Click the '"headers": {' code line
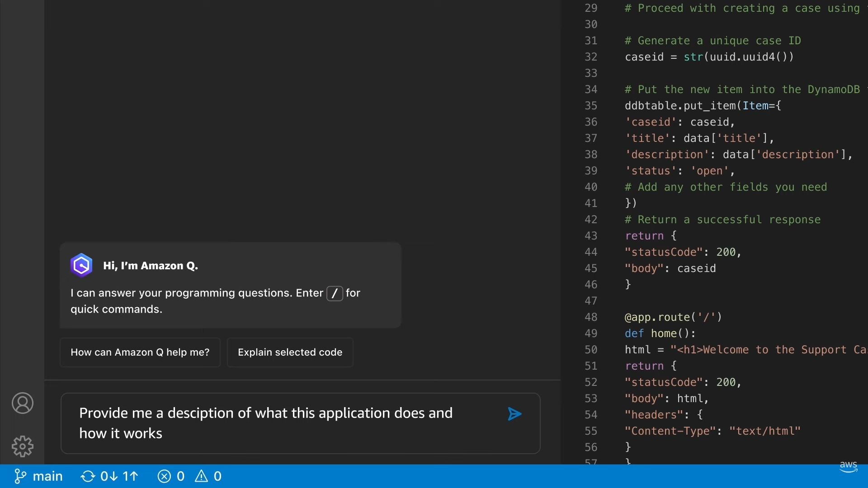The image size is (868, 488). pyautogui.click(x=664, y=415)
